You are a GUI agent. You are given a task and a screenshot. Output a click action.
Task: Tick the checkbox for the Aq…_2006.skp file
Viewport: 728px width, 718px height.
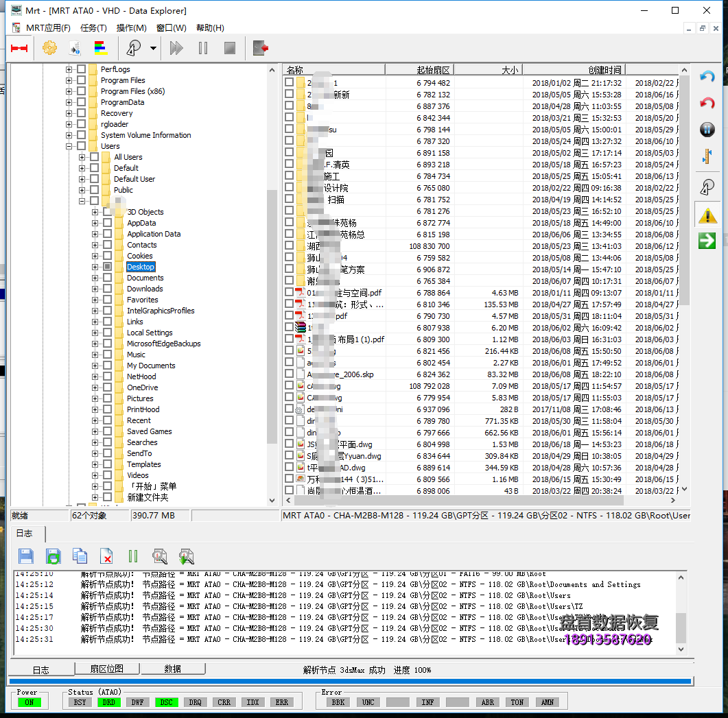tap(290, 374)
